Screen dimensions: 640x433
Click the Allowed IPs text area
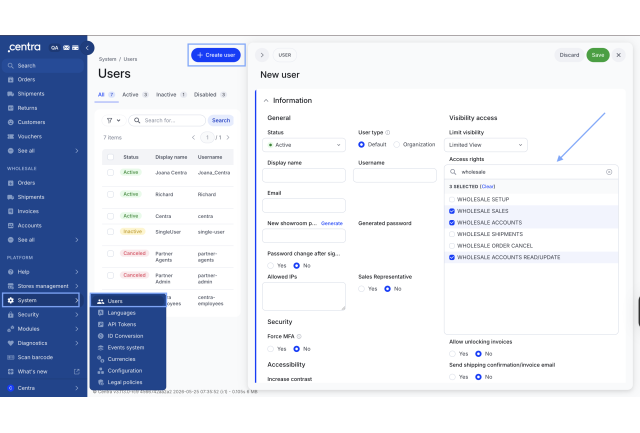tap(304, 296)
